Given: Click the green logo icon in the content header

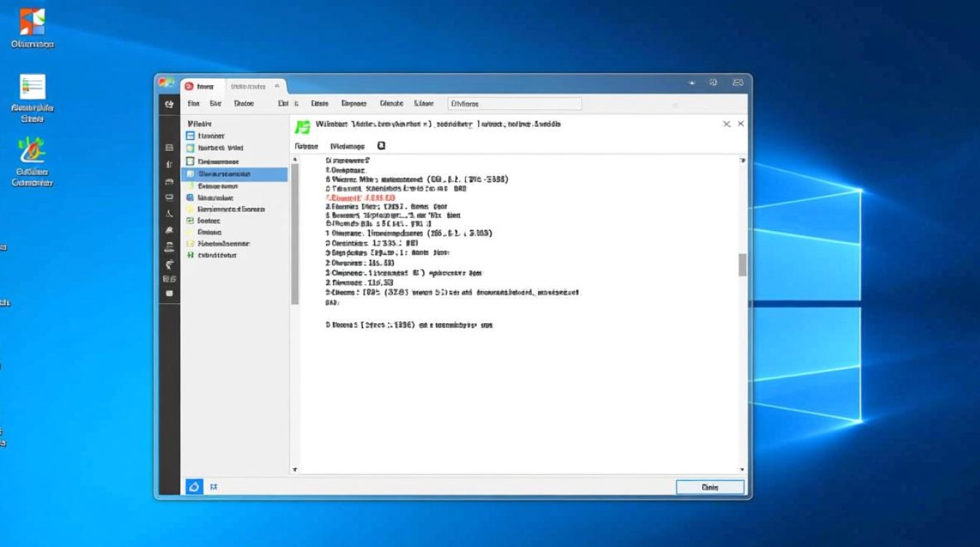Looking at the screenshot, I should click(x=303, y=127).
